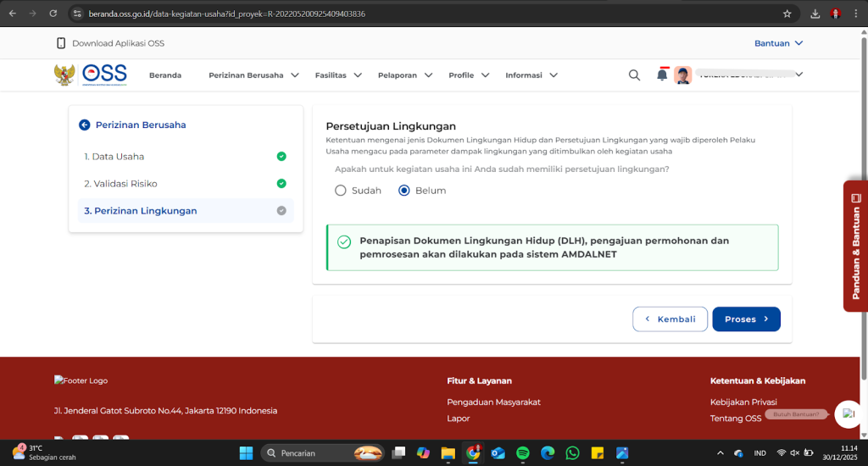Reload the page using the browser refresh icon
868x466 pixels.
click(53, 14)
